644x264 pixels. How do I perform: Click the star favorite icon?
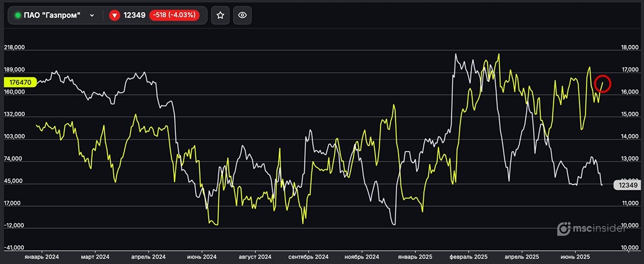coord(220,15)
